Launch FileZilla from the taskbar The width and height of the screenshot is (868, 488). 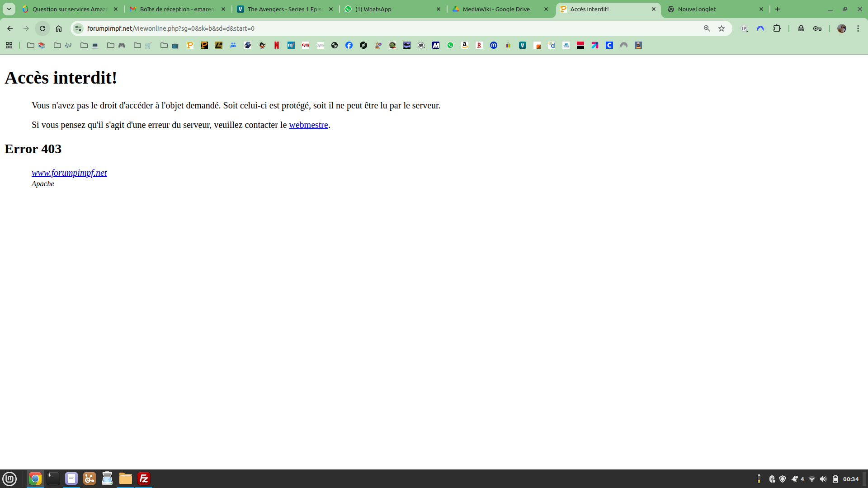pos(144,479)
